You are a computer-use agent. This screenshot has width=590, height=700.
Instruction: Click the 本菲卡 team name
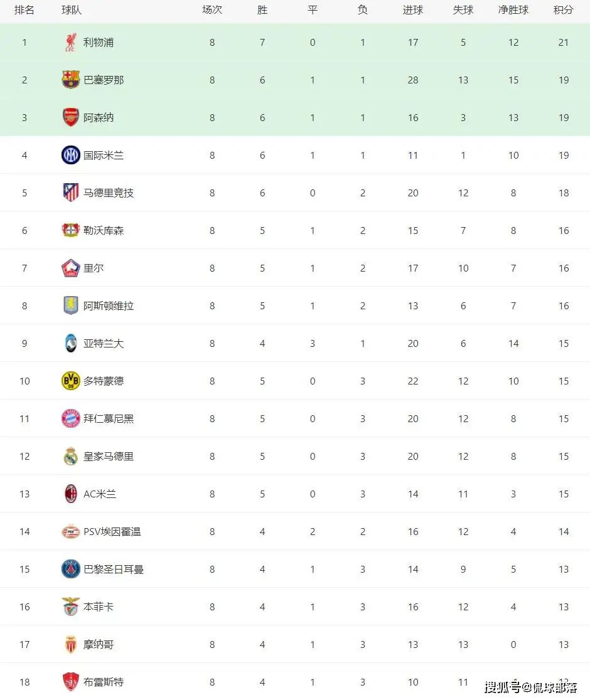pyautogui.click(x=99, y=607)
